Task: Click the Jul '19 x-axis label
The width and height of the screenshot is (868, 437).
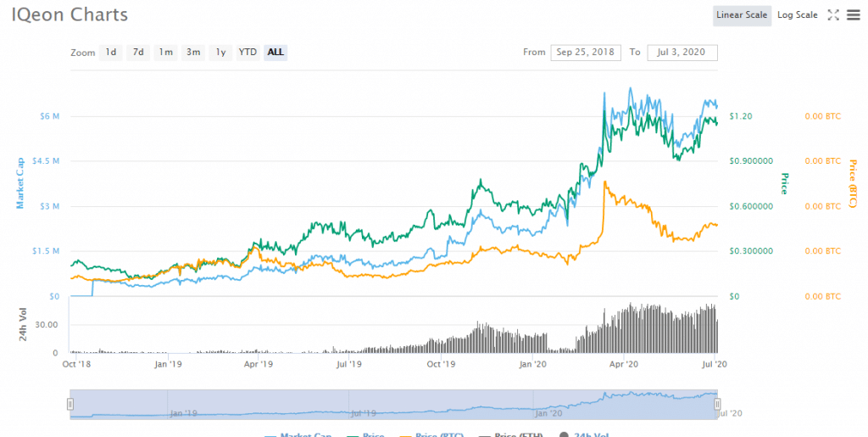Action: (x=348, y=364)
